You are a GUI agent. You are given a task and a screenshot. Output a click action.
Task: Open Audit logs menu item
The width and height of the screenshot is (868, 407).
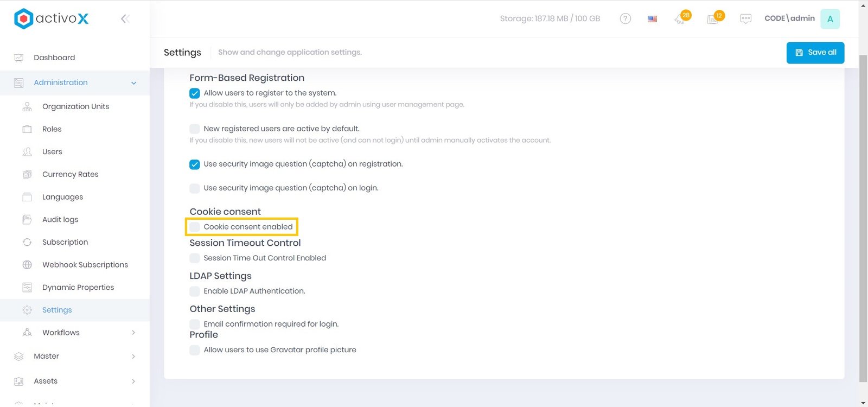pos(60,220)
